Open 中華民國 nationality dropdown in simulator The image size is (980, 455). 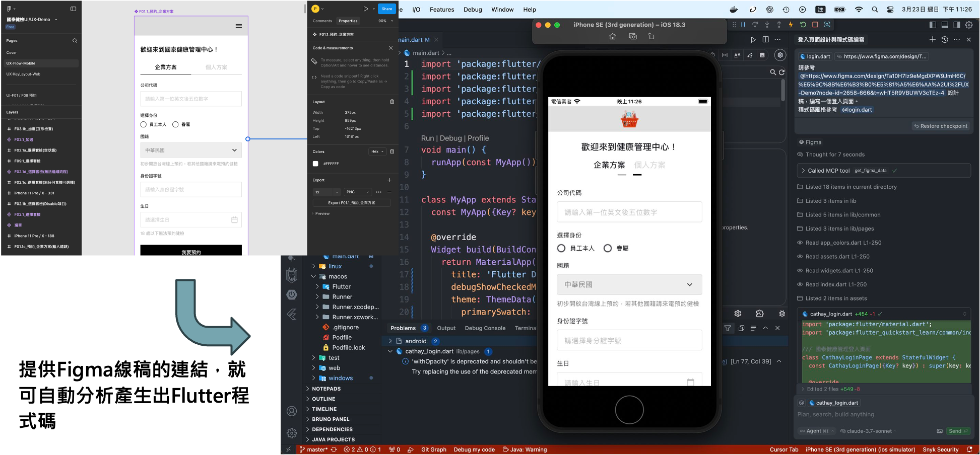coord(629,284)
